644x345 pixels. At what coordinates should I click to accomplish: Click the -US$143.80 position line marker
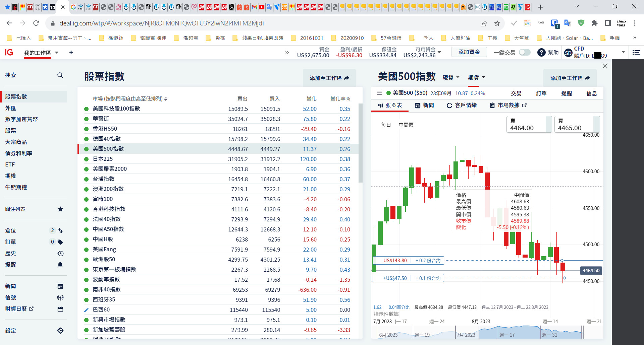point(409,261)
